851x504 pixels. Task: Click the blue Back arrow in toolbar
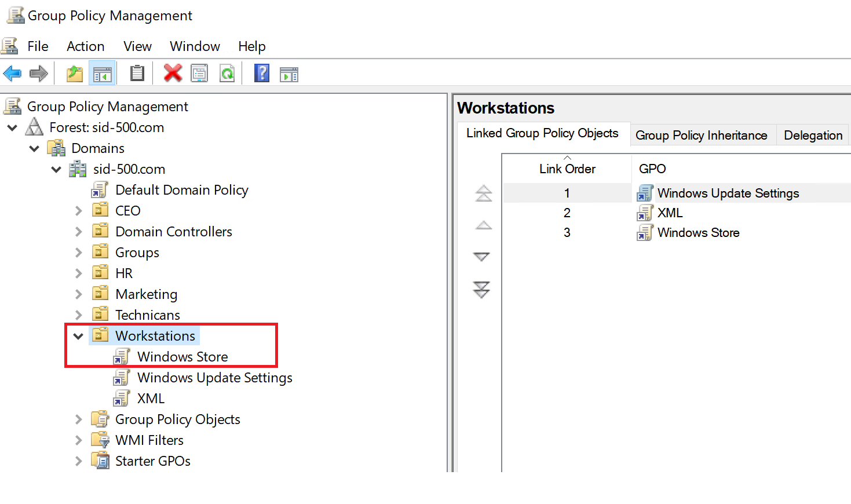12,74
